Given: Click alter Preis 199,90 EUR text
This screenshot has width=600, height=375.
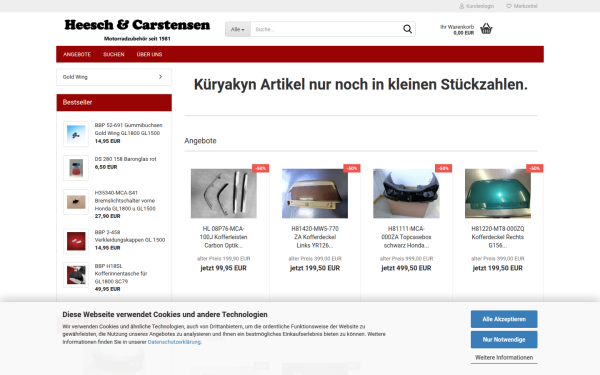Looking at the screenshot, I should point(223,259).
